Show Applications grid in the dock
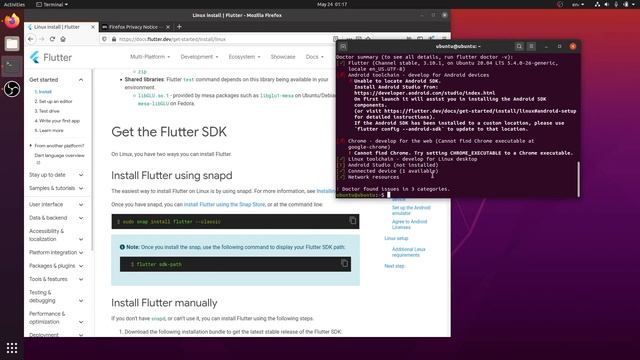This screenshot has width=640, height=360. [12, 348]
